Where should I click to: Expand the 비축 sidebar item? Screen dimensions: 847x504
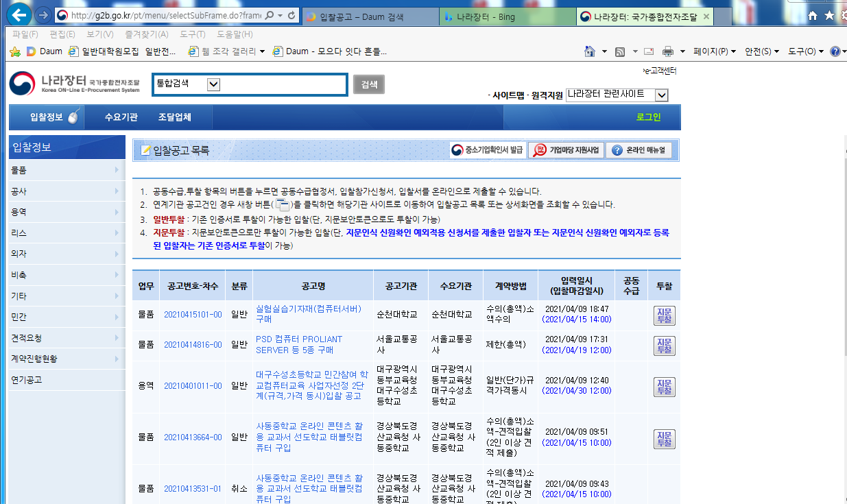click(66, 275)
